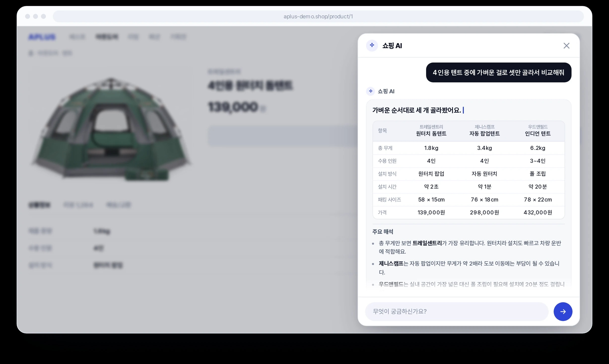Click the 주요 해석 heading
Screen dimensions: 609x364
[383, 232]
